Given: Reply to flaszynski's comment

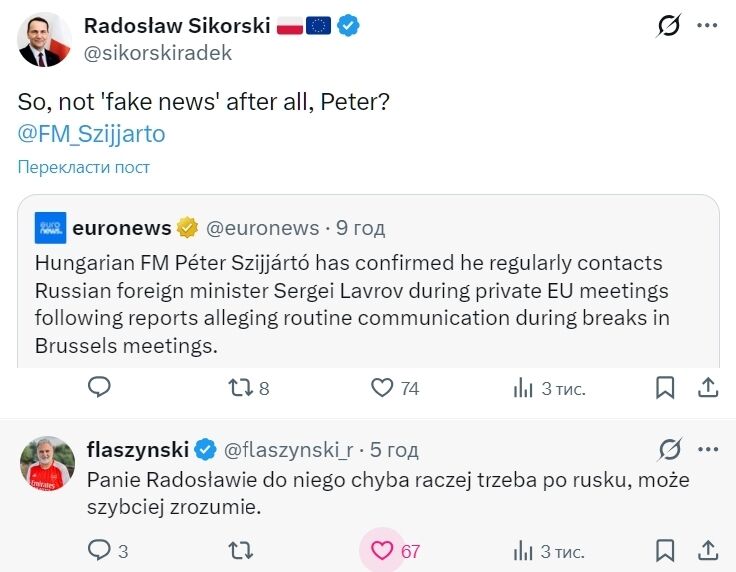Looking at the screenshot, I should (x=99, y=550).
